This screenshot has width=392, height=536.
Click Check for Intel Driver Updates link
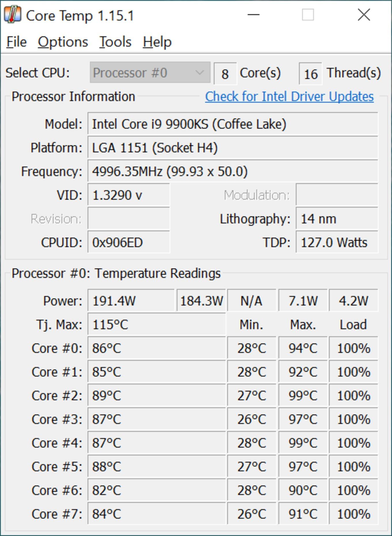click(289, 97)
